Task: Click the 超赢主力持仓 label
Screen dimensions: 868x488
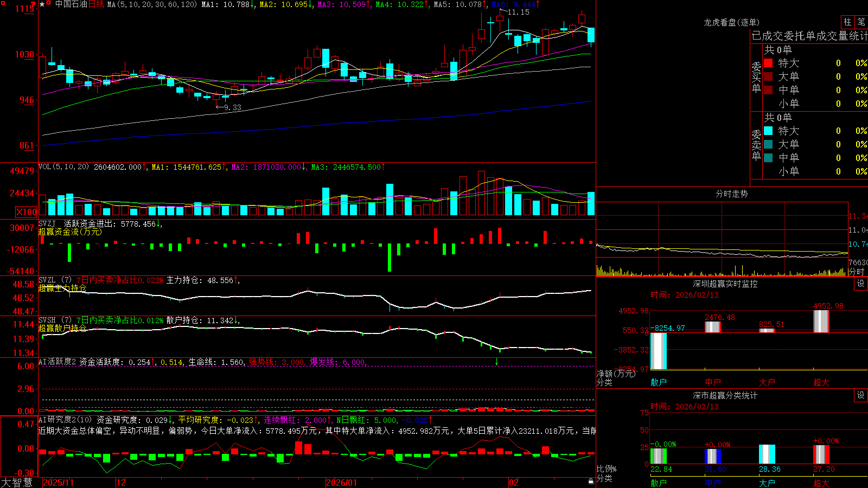Action: click(62, 288)
